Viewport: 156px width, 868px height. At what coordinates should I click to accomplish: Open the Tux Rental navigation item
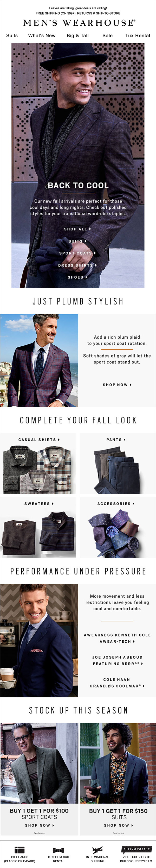pyautogui.click(x=138, y=35)
